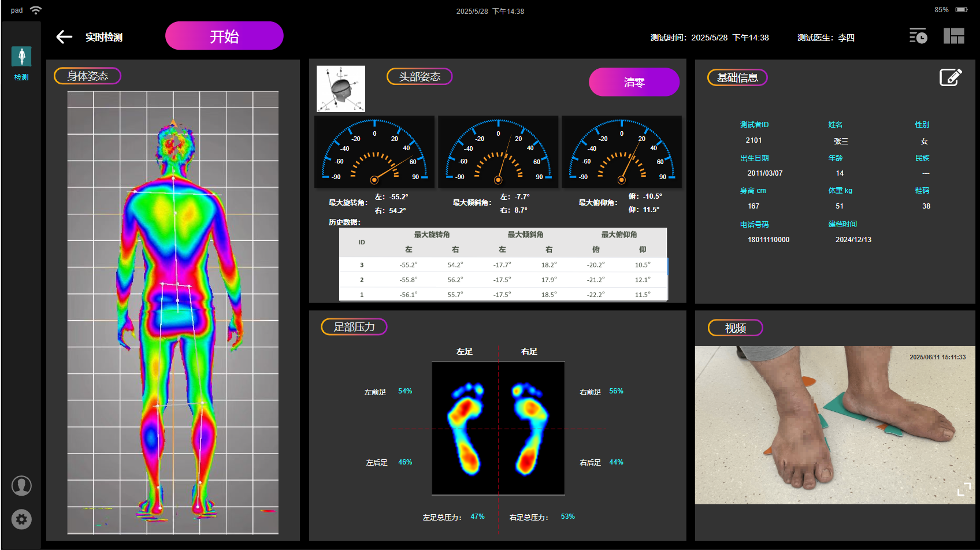The height and width of the screenshot is (550, 980).
Task: Click the back arrow icon
Action: click(64, 37)
